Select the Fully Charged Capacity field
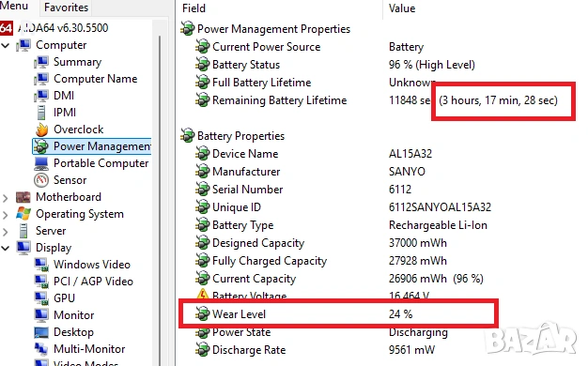Screen dimensions: 588x366 click(270, 261)
